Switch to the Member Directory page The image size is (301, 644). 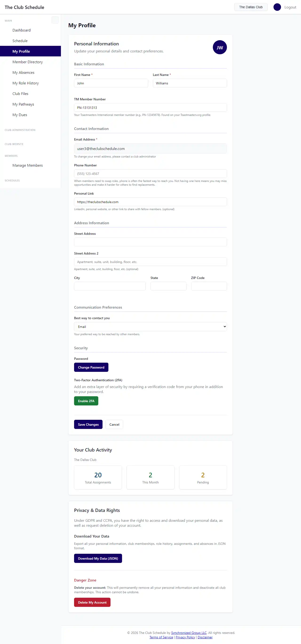(28, 62)
